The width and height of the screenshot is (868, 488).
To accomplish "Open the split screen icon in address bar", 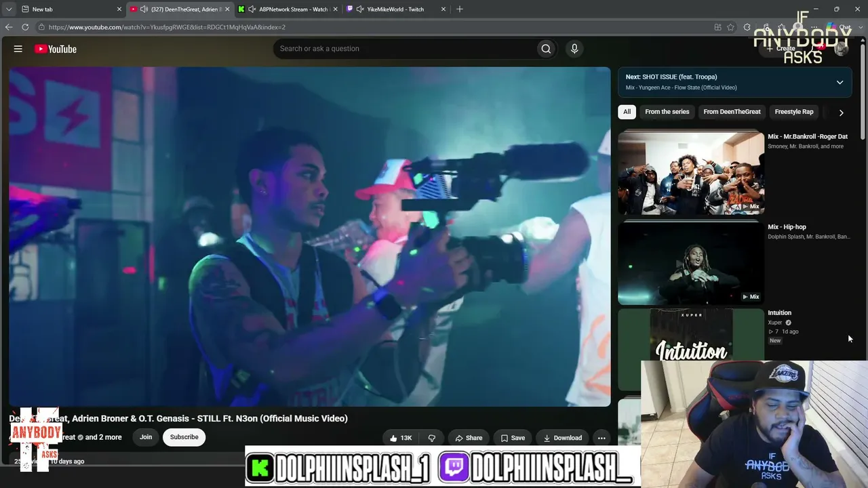I will (717, 27).
